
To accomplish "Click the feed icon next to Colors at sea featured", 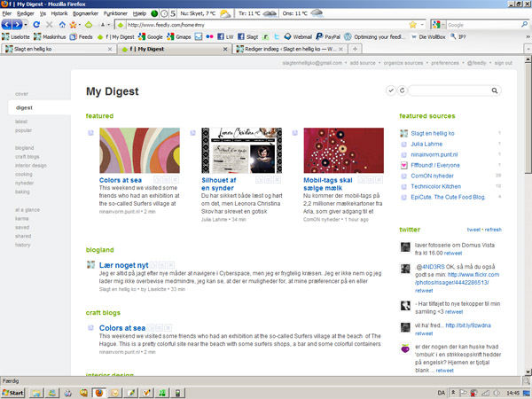I will [90, 133].
